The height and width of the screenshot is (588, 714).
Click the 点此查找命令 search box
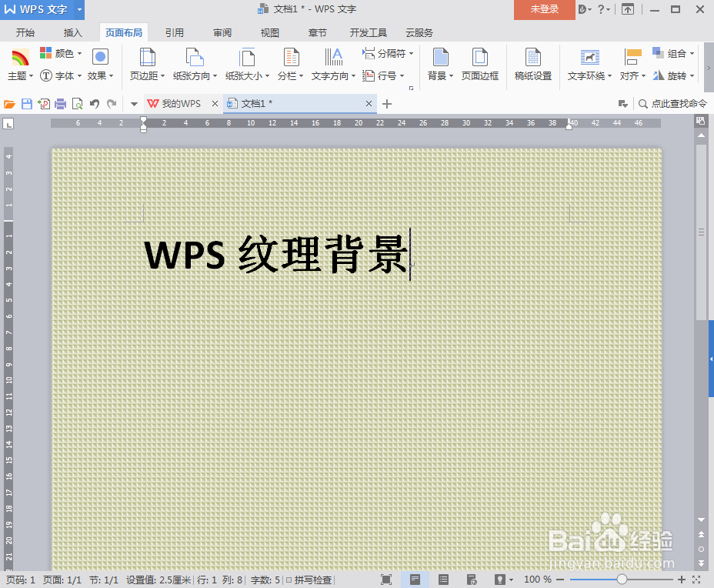point(673,104)
